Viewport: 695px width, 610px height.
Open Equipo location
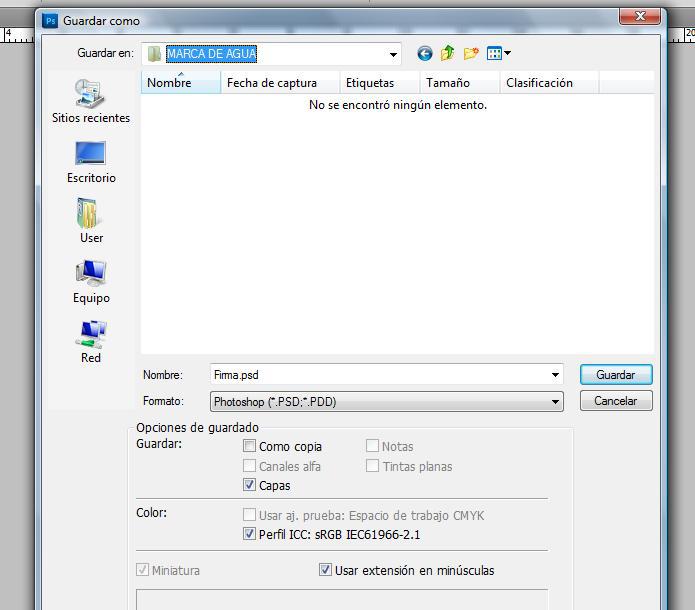point(91,282)
